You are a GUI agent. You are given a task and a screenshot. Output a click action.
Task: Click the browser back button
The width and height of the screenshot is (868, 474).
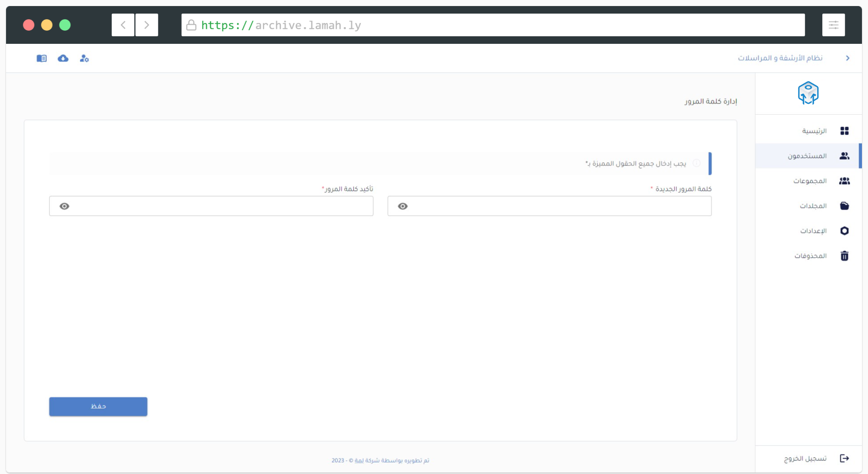pos(123,25)
